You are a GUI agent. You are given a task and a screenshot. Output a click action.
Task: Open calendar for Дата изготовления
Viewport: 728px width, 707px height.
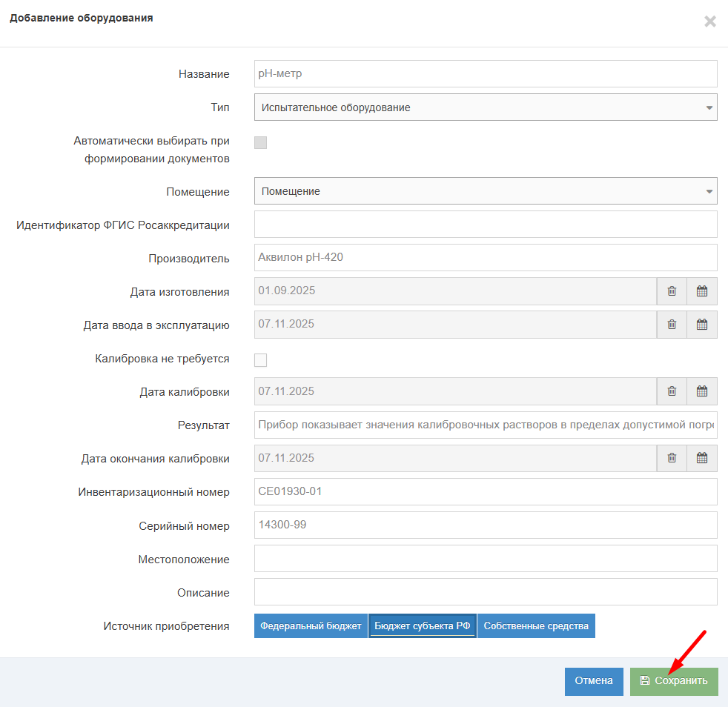point(702,291)
